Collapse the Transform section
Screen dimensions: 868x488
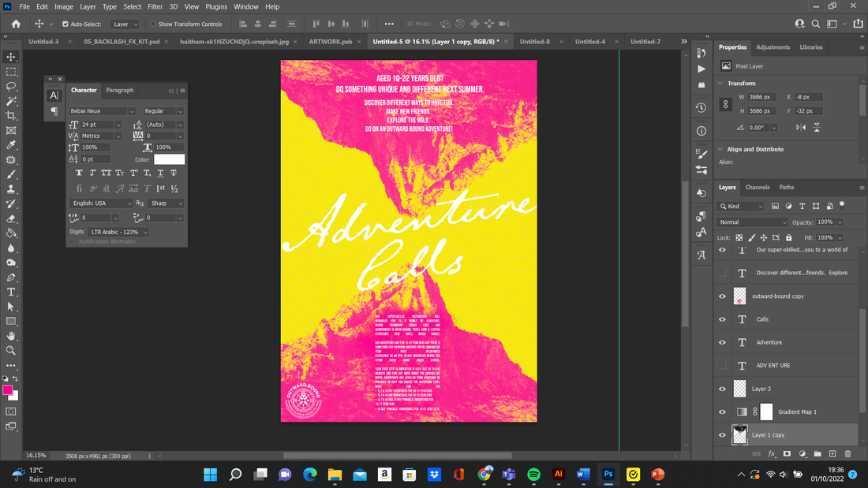tap(720, 84)
